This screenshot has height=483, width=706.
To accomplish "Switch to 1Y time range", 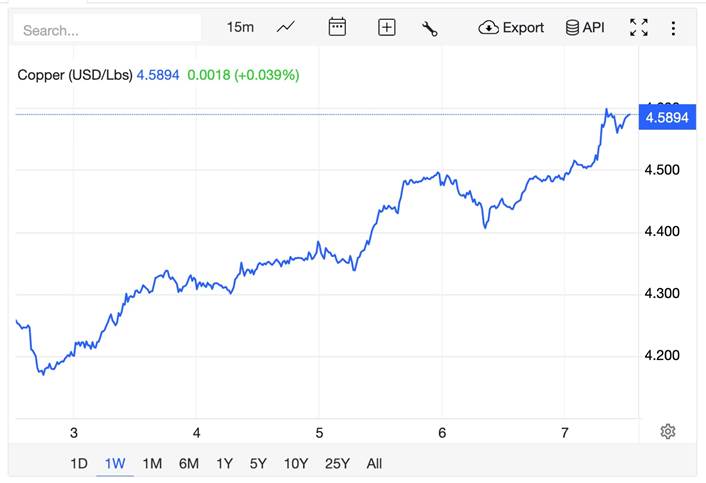I will click(224, 463).
